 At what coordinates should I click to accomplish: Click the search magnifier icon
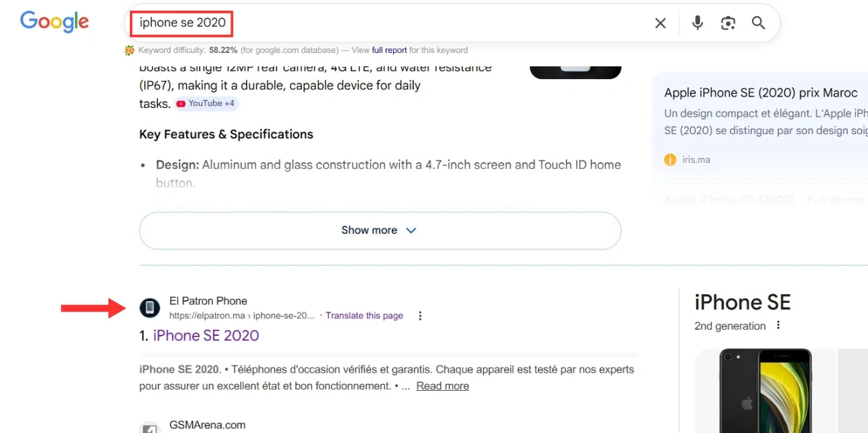758,23
